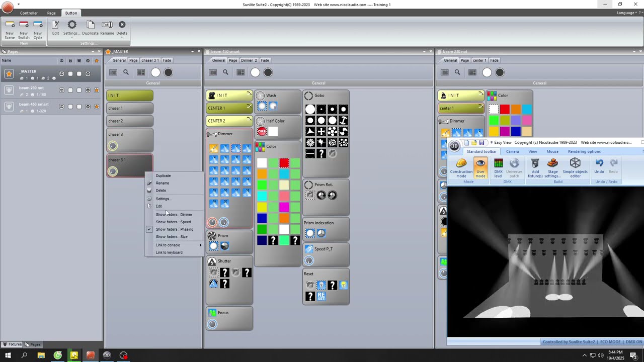The width and height of the screenshot is (644, 362).
Task: Select the red swatch in beam 450 Color group
Action: [x=284, y=163]
